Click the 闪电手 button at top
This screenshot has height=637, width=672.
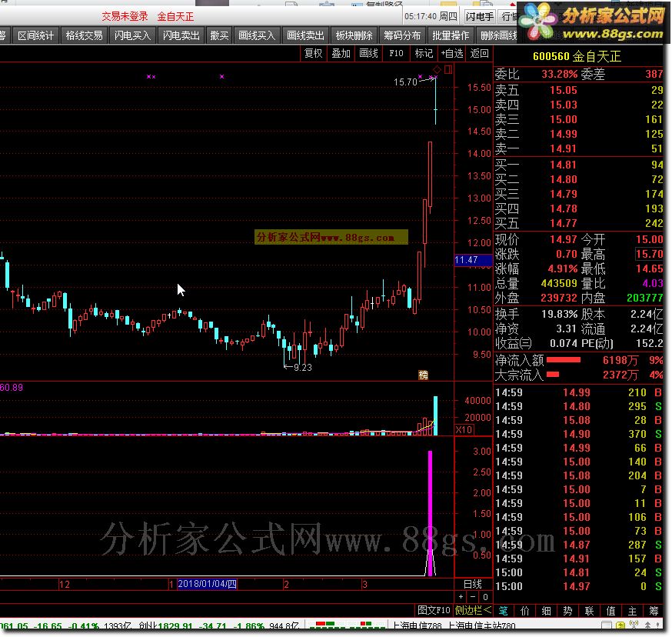(479, 16)
